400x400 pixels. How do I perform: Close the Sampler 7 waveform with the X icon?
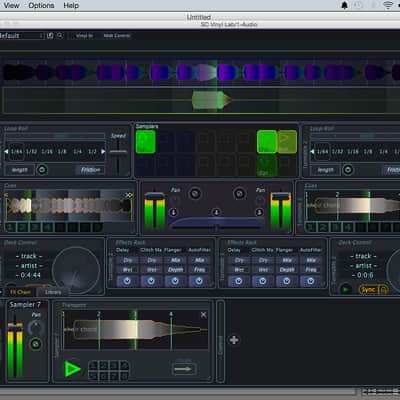[x=203, y=315]
